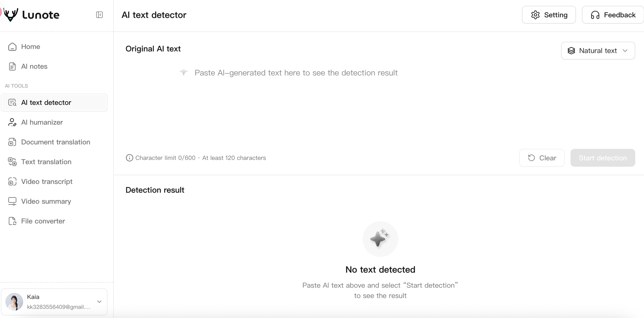Open the File converter icon
Viewport: 644px width, 318px height.
pyautogui.click(x=12, y=221)
